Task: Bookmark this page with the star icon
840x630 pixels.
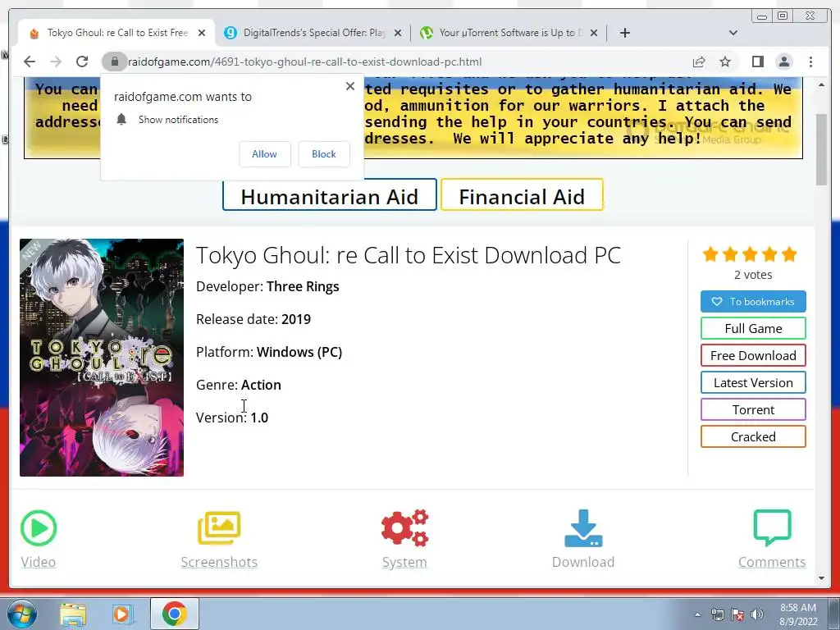Action: 725,62
